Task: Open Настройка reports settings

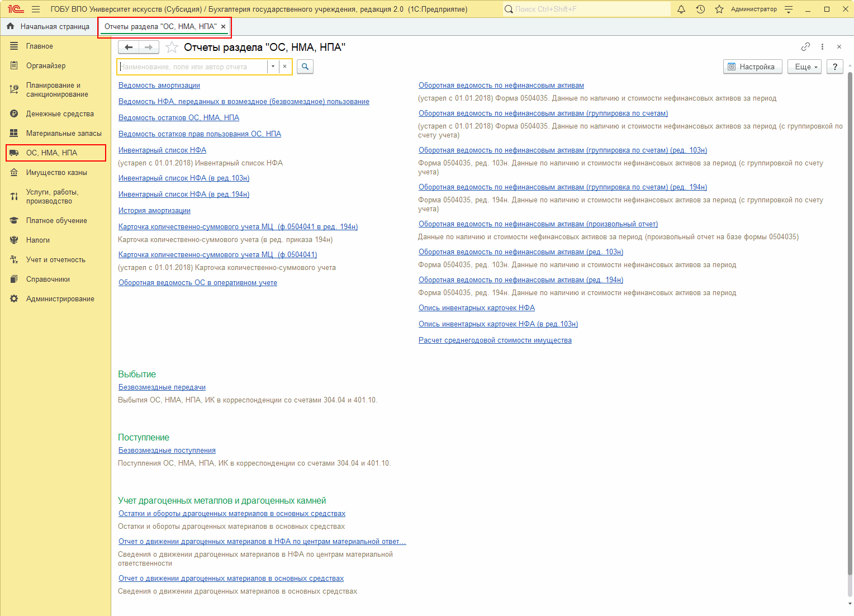Action: (x=753, y=67)
